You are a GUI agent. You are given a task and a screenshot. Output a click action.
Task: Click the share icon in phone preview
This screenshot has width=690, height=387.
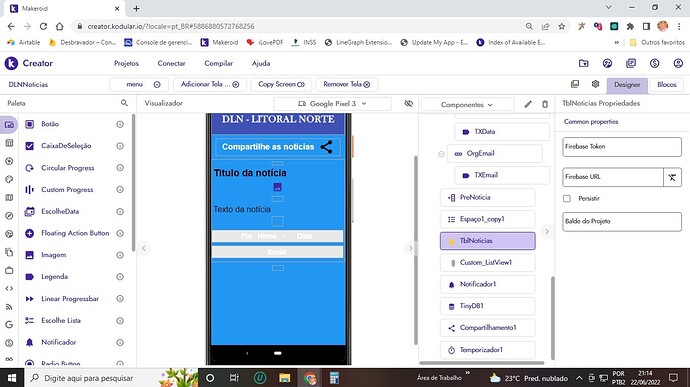(x=327, y=147)
